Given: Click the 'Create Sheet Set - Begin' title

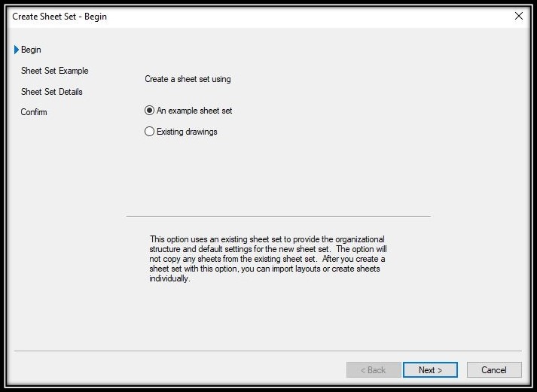Looking at the screenshot, I should (x=59, y=17).
